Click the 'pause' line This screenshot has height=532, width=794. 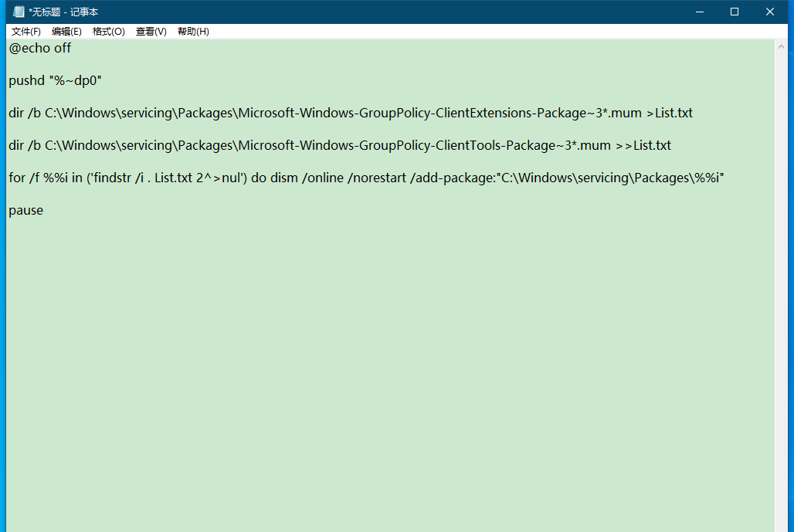[25, 211]
